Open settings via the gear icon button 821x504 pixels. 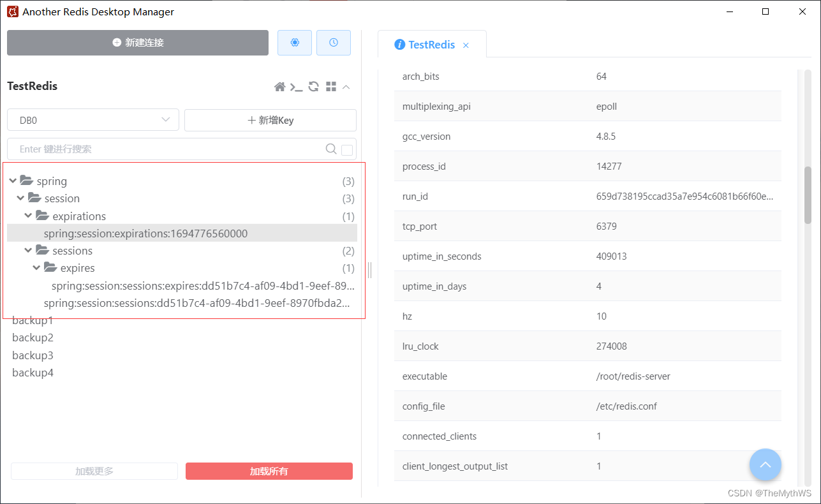tap(295, 43)
